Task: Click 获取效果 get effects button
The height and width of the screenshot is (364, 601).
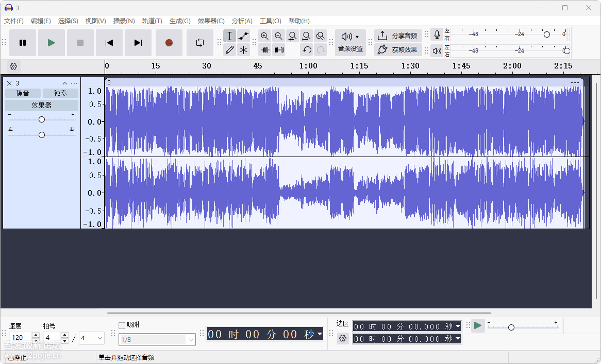Action: click(398, 50)
